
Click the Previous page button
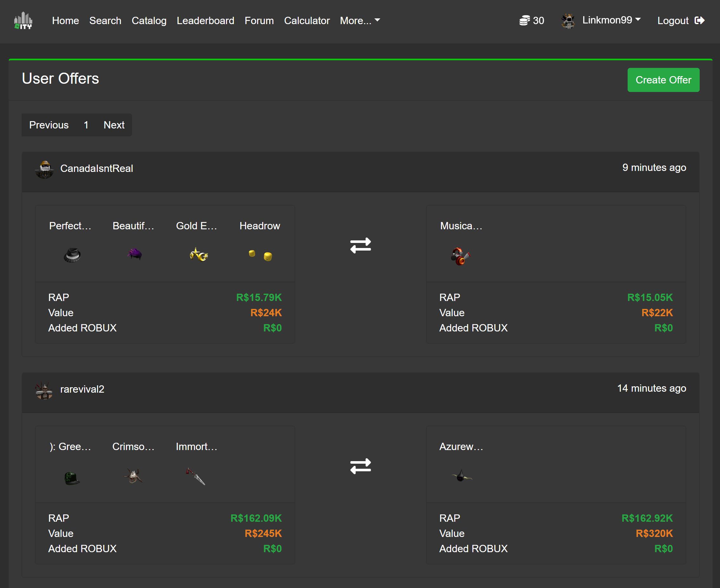[49, 125]
